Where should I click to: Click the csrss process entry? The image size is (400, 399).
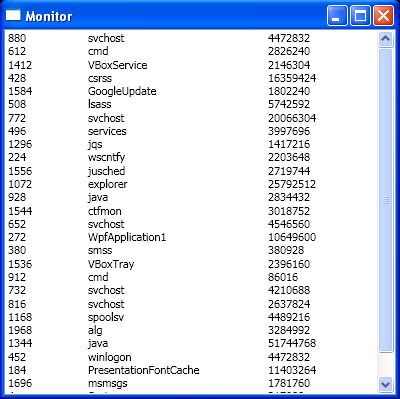[x=100, y=78]
